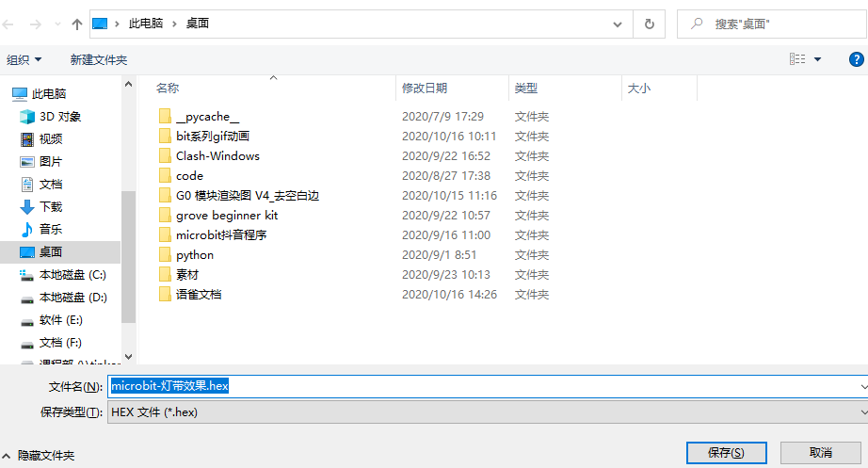Click the 保存(S) button
The image size is (868, 468).
(x=726, y=453)
